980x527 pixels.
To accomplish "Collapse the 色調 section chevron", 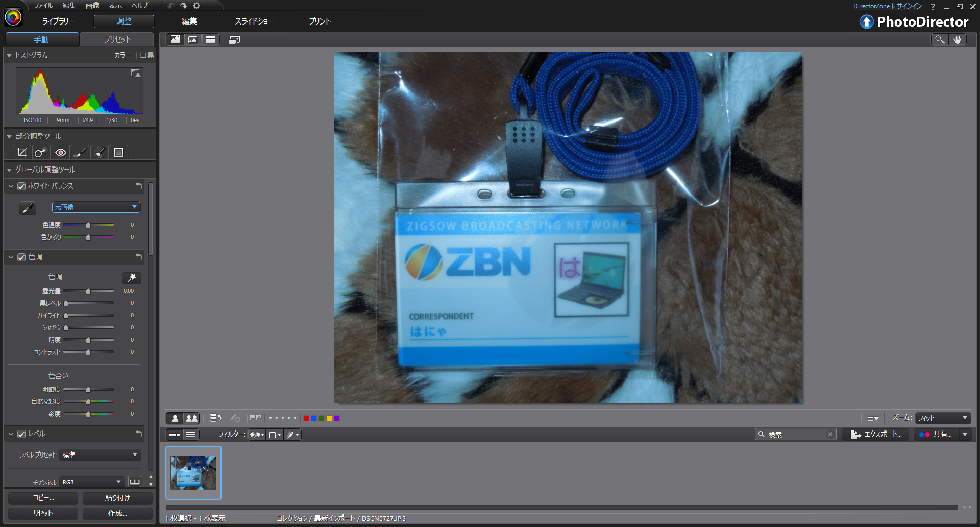I will pos(11,257).
